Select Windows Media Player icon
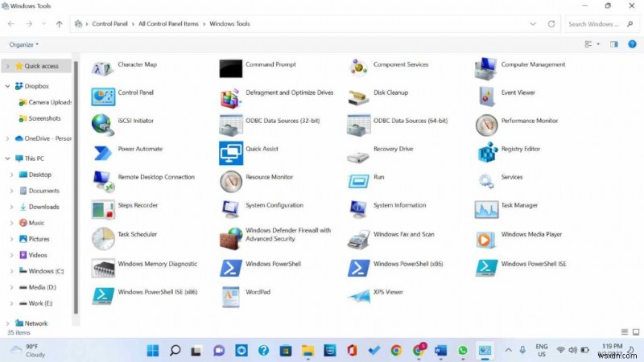The height and width of the screenshot is (362, 644). click(486, 240)
